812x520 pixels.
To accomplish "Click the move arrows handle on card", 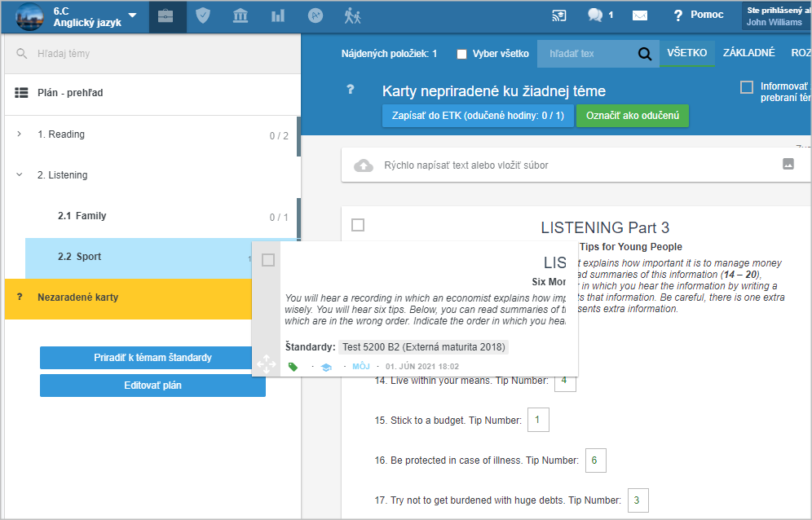I will coord(266,364).
